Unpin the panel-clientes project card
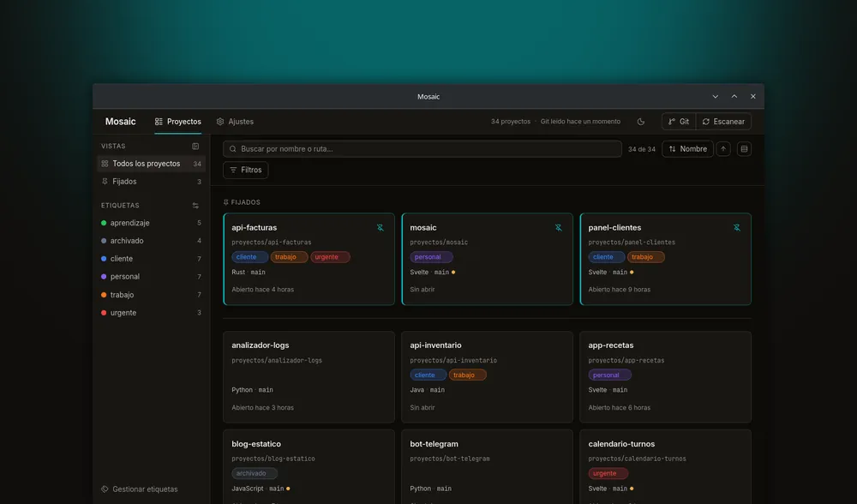Screen dimensions: 857x504 (736, 227)
